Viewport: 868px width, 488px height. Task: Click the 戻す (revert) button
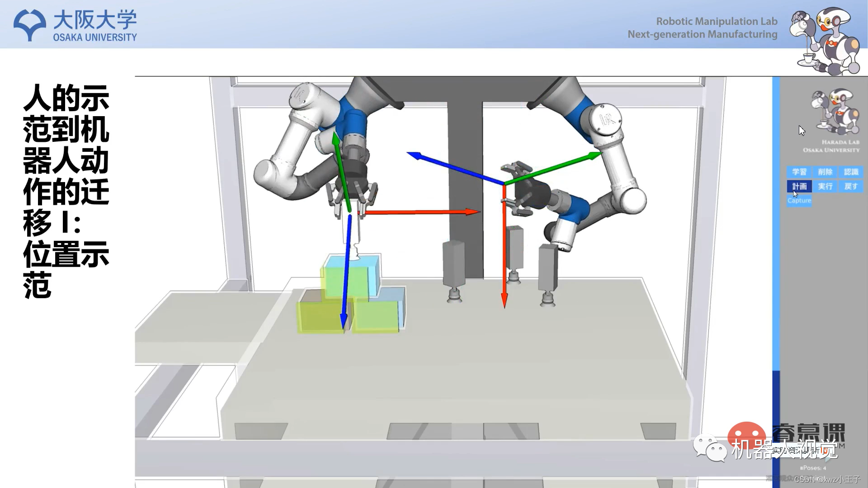(851, 186)
